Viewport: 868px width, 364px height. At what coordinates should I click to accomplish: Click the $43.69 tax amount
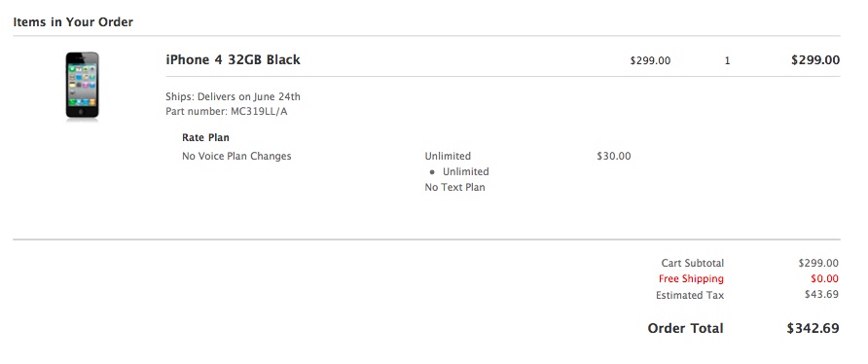point(821,295)
